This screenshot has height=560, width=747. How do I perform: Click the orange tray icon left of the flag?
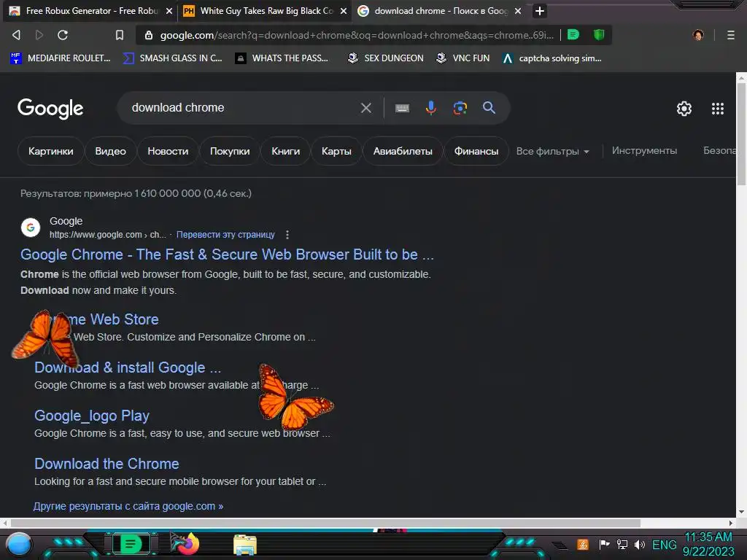(x=583, y=544)
